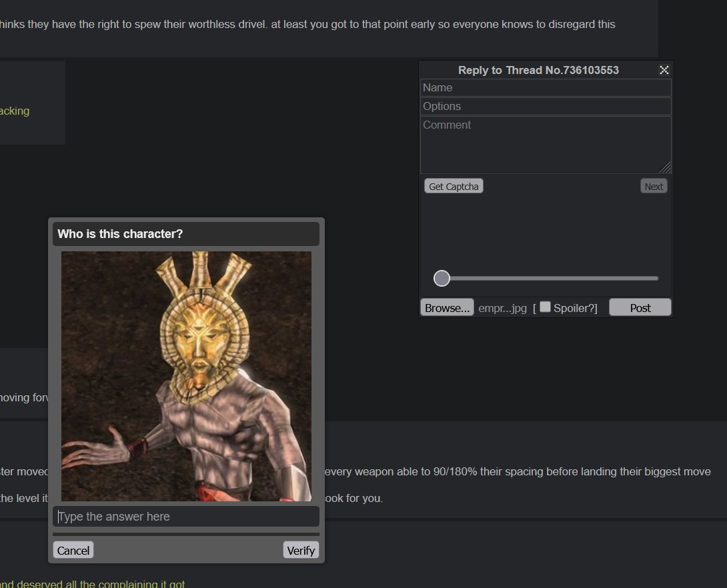727x588 pixels.
Task: Click the Next button
Action: point(653,186)
